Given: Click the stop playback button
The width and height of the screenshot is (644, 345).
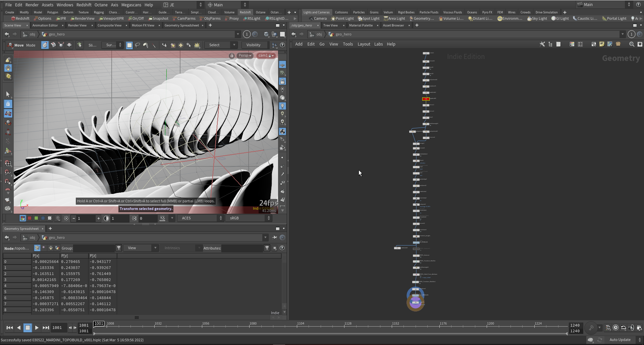Looking at the screenshot, I should pos(28,328).
